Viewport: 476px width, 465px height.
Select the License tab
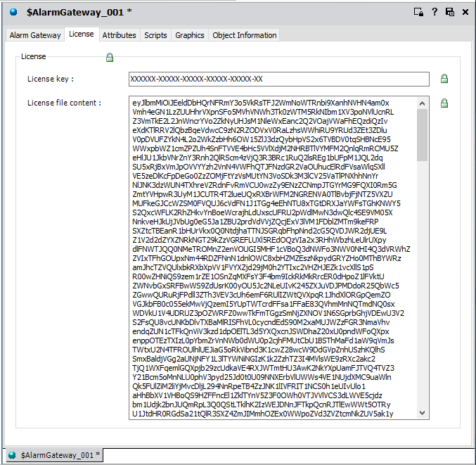pyautogui.click(x=81, y=34)
